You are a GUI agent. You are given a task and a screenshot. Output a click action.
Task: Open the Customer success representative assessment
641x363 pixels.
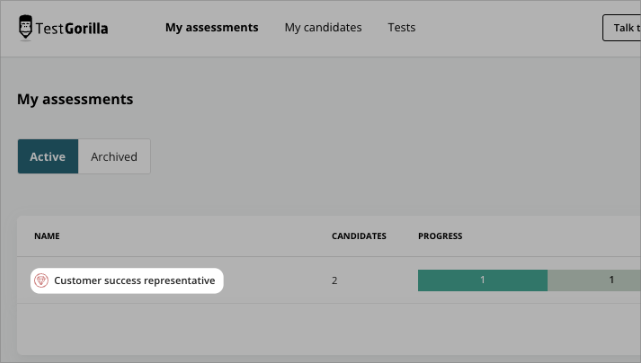134,280
